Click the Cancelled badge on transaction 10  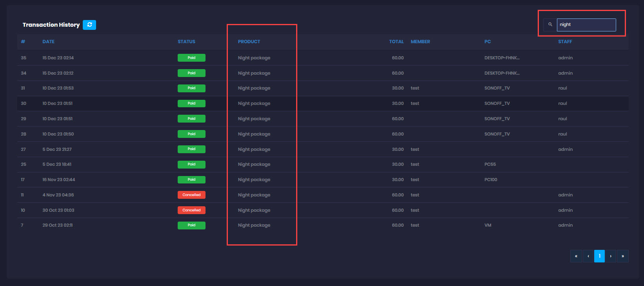(191, 210)
